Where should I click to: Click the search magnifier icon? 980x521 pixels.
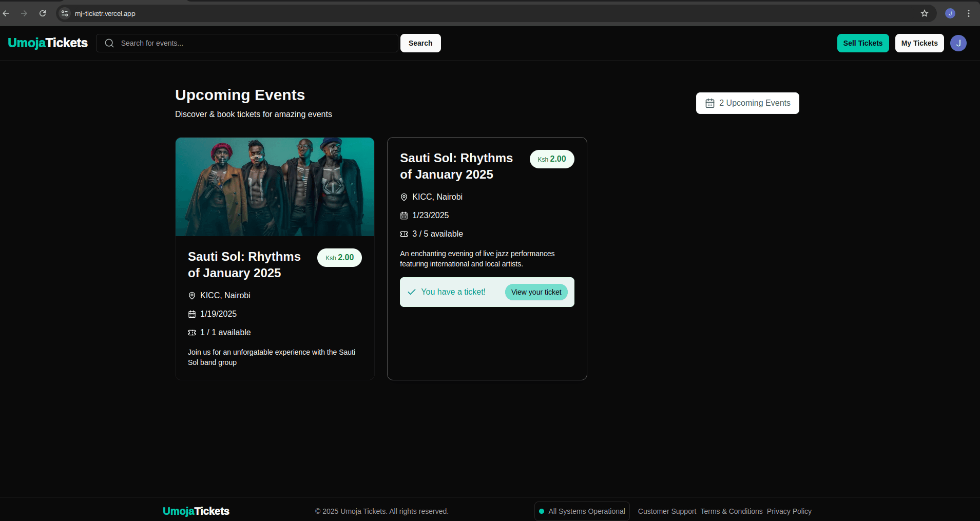109,43
